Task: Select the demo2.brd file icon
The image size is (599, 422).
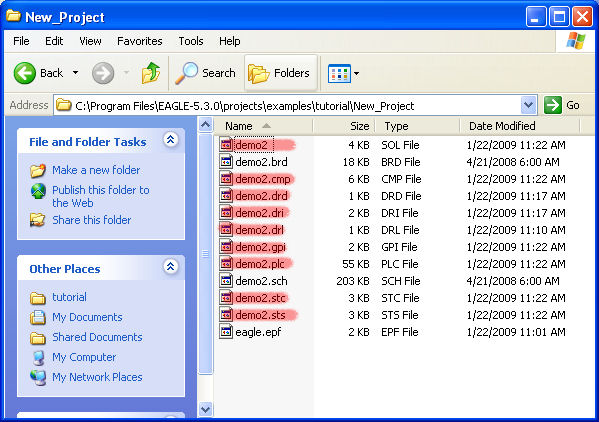Action: (x=226, y=162)
